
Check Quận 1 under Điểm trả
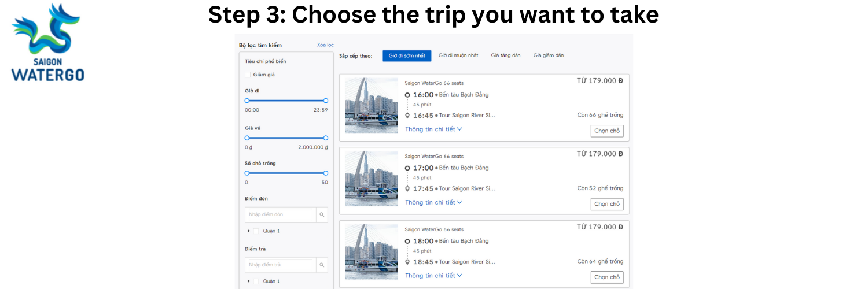[256, 281]
